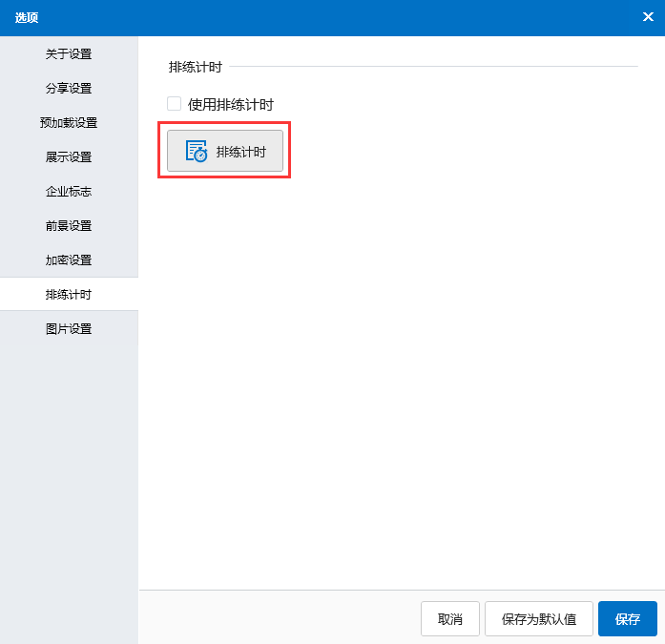Close the 选项 dialog with X
665x644 pixels.
click(648, 17)
